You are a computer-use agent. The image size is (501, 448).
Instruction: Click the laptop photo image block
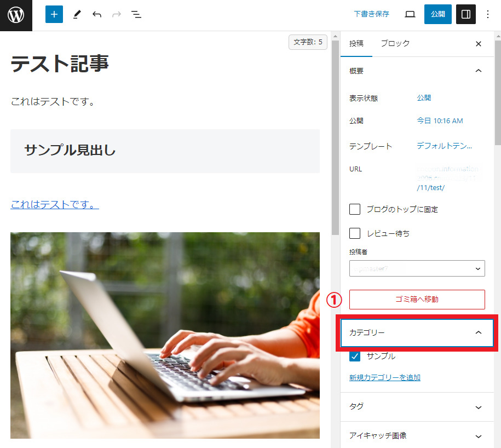click(x=164, y=335)
